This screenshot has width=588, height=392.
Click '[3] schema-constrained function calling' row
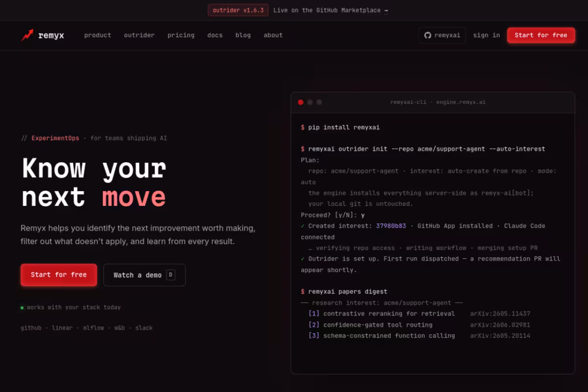click(382, 336)
